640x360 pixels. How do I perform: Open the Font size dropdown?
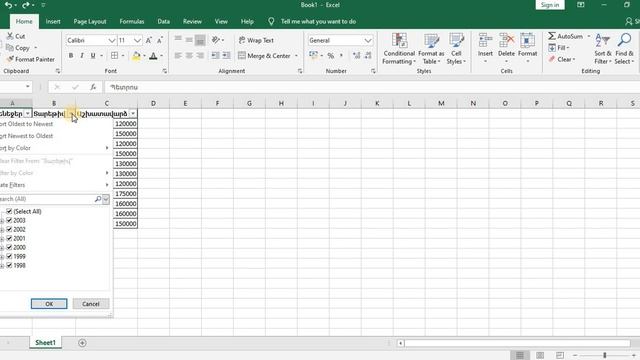(x=137, y=40)
